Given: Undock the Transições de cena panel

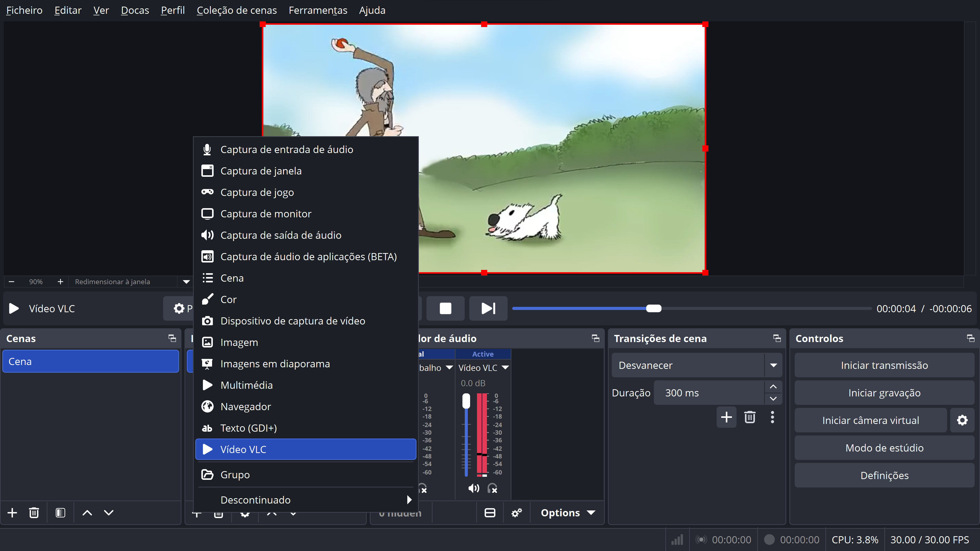Looking at the screenshot, I should point(777,338).
